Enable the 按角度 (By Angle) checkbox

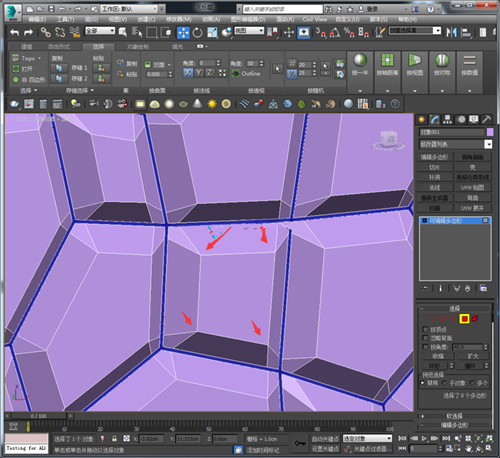coord(425,347)
